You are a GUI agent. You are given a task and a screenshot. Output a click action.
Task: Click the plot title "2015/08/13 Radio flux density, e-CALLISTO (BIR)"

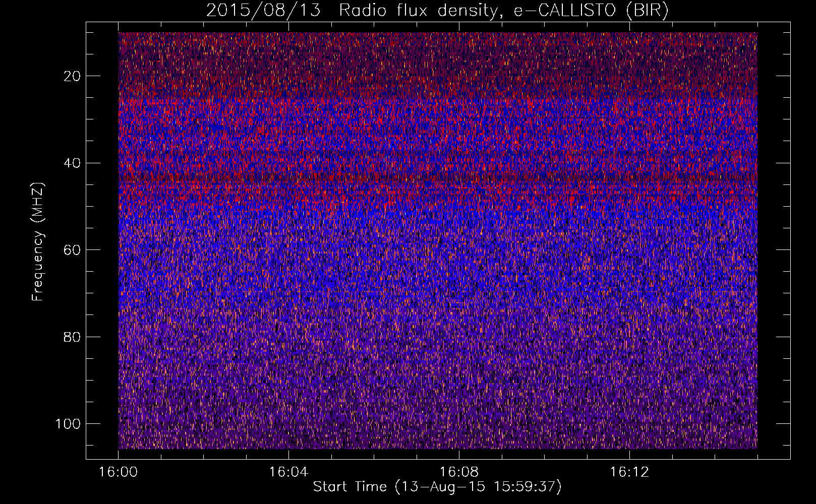[437, 11]
